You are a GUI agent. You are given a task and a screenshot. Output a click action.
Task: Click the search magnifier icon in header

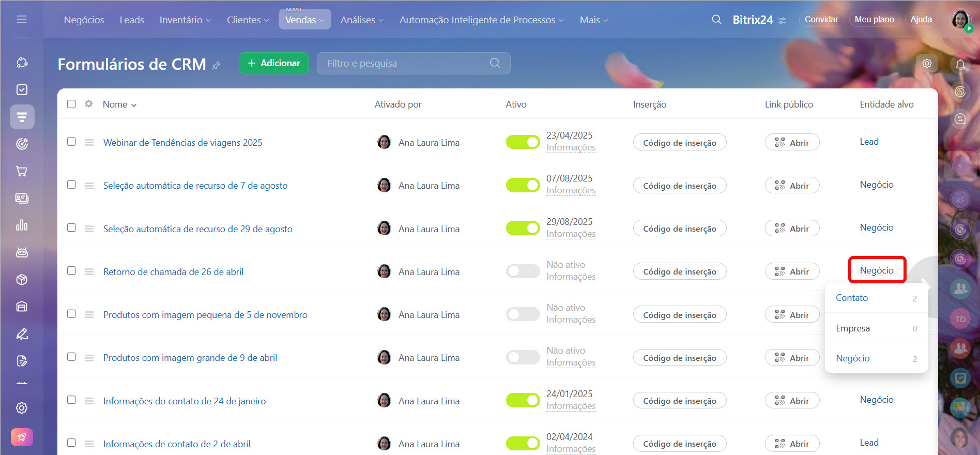coord(716,20)
